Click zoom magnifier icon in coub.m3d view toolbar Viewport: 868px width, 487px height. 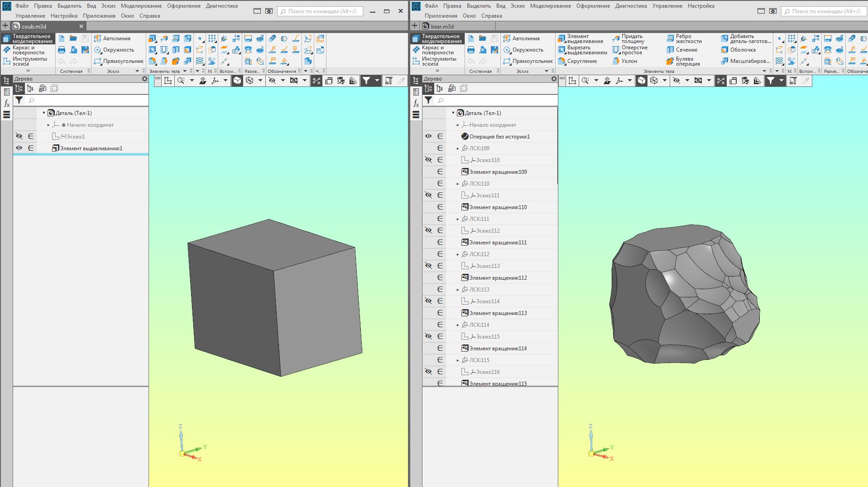pos(181,81)
